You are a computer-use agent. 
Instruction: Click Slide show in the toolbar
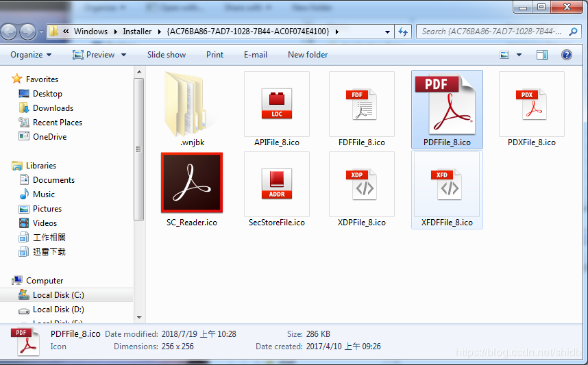tap(167, 55)
